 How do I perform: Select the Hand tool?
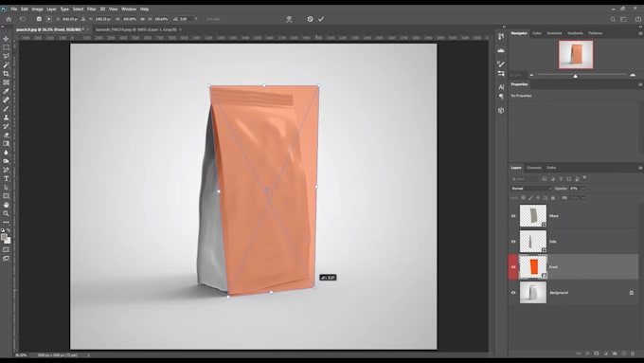[x=6, y=205]
